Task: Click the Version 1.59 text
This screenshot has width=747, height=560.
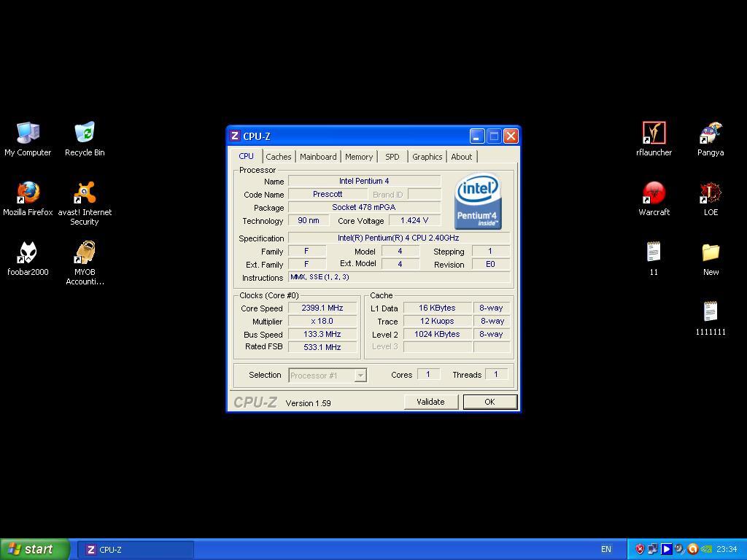Action: coord(309,403)
